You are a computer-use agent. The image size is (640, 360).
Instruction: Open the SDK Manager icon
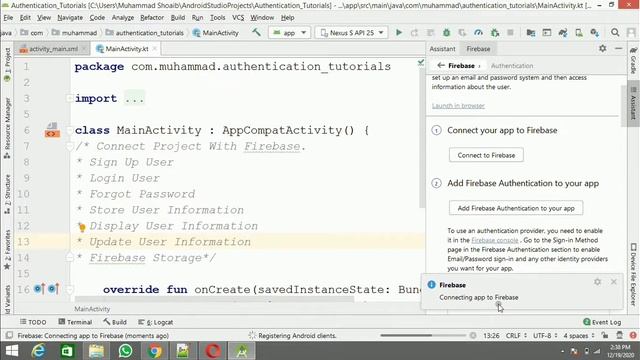pos(595,33)
